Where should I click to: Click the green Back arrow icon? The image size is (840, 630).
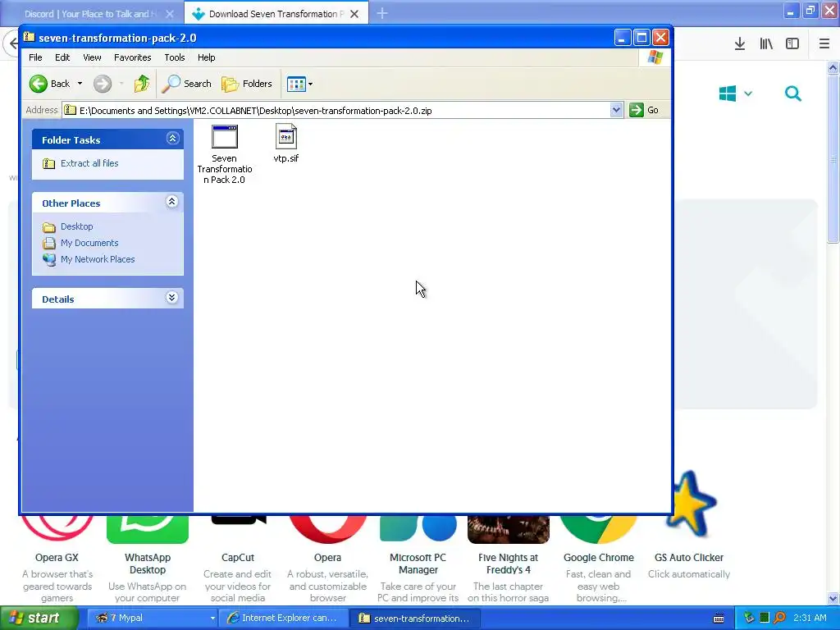click(x=38, y=84)
